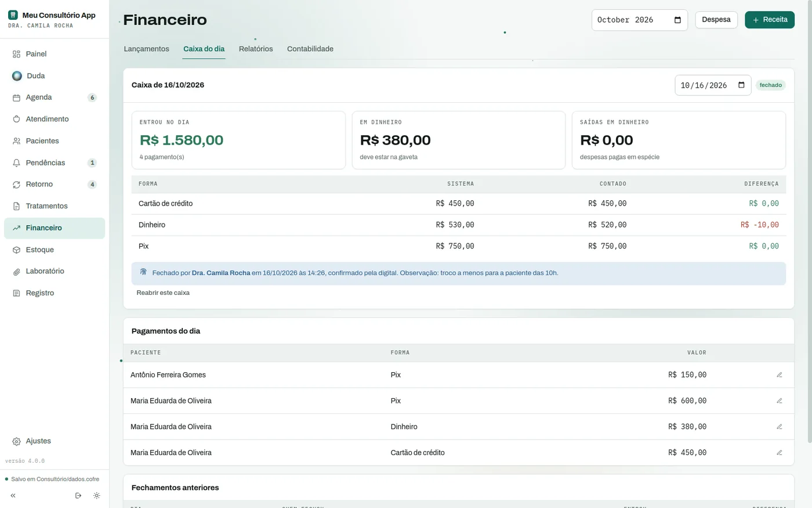The image size is (812, 508).
Task: Click 'Antônio Ferreira Gomes' patient name
Action: pos(168,375)
